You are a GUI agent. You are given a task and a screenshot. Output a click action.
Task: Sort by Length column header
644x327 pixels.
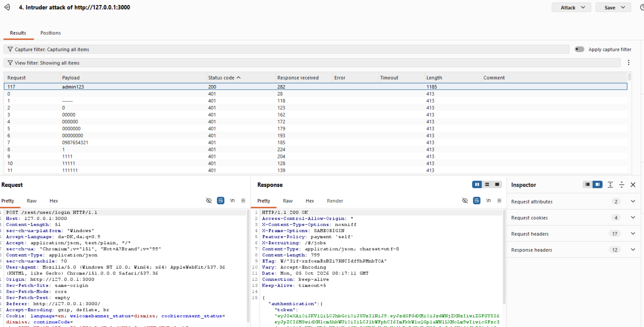[x=453, y=78]
